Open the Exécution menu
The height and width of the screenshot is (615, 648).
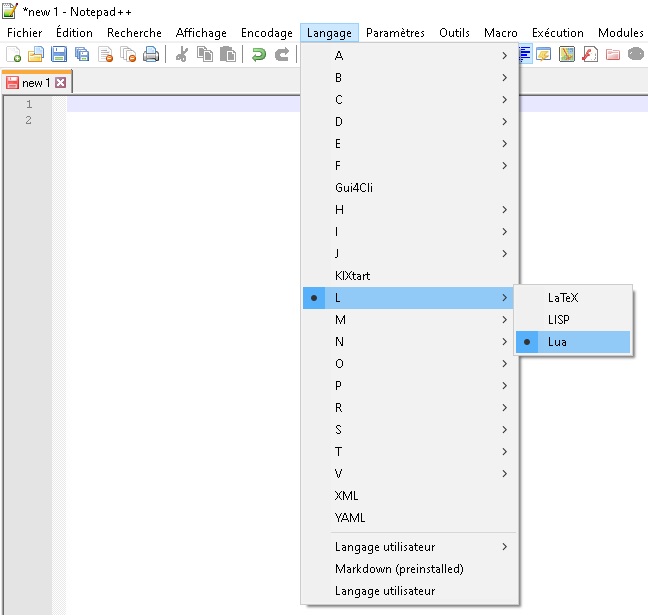(558, 33)
